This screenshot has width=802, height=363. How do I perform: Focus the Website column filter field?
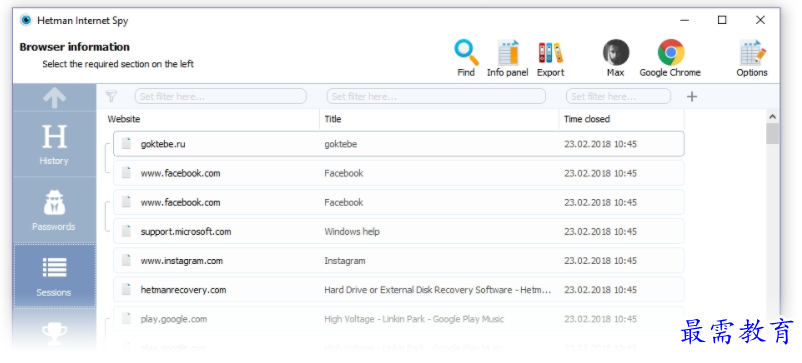tap(220, 96)
